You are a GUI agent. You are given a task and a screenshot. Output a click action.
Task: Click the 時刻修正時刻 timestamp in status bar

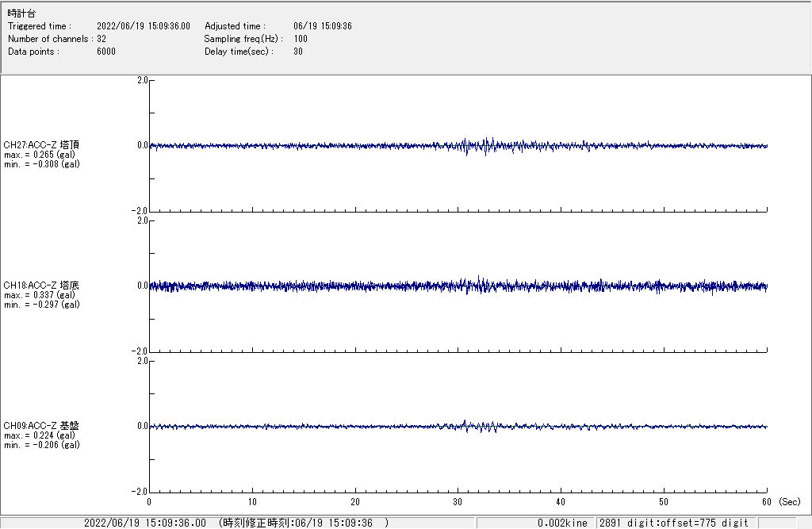[x=304, y=523]
